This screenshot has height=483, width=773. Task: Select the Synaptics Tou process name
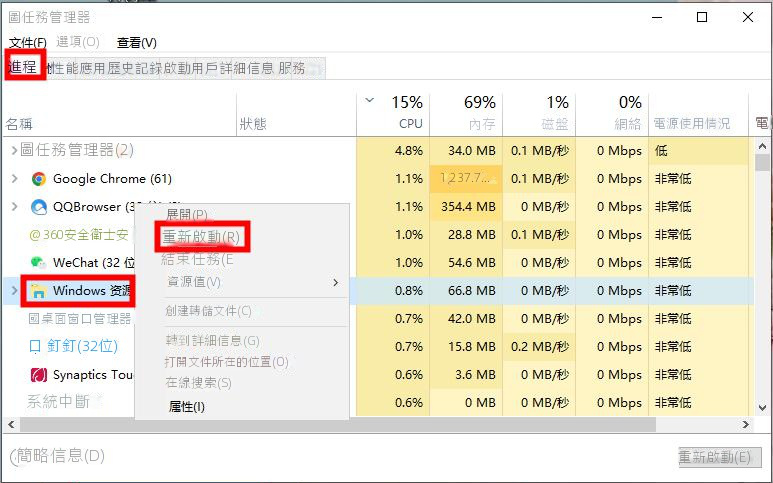[93, 375]
